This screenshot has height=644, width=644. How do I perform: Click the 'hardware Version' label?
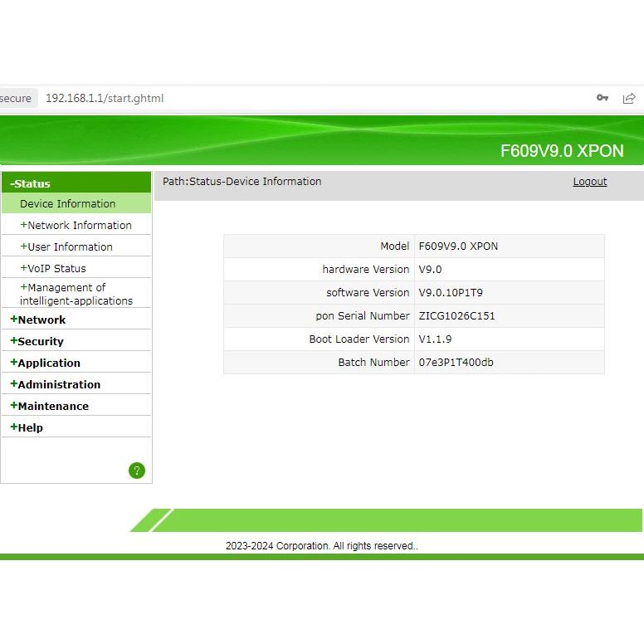366,270
